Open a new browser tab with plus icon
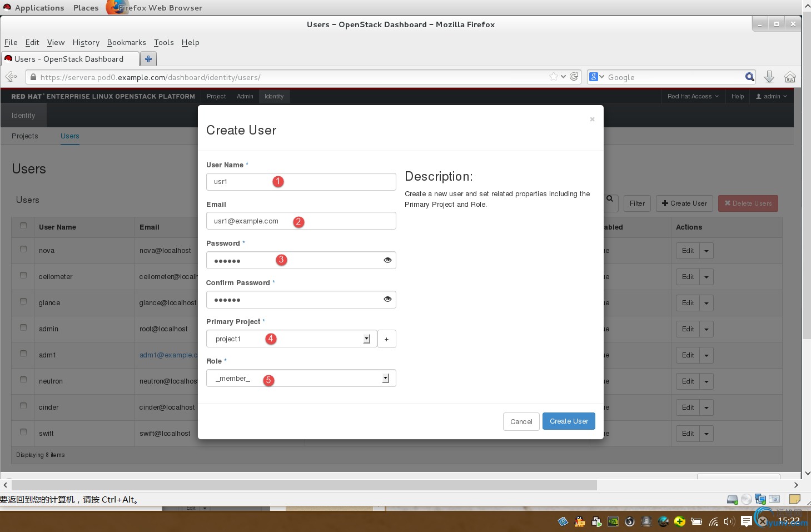The image size is (811, 532). (x=148, y=59)
